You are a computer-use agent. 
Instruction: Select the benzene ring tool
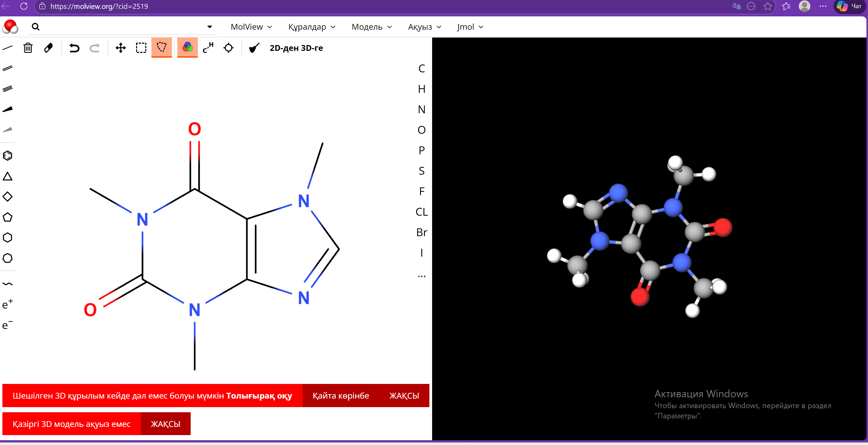[8, 156]
